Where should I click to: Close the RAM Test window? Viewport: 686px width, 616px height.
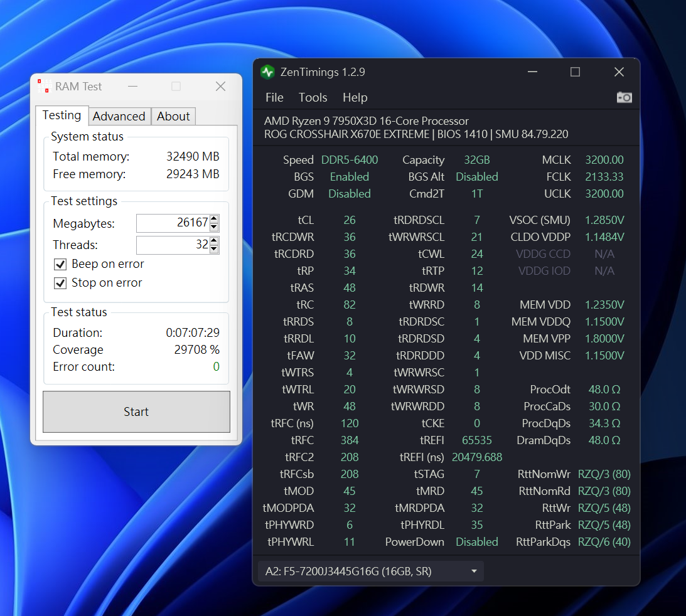point(220,87)
